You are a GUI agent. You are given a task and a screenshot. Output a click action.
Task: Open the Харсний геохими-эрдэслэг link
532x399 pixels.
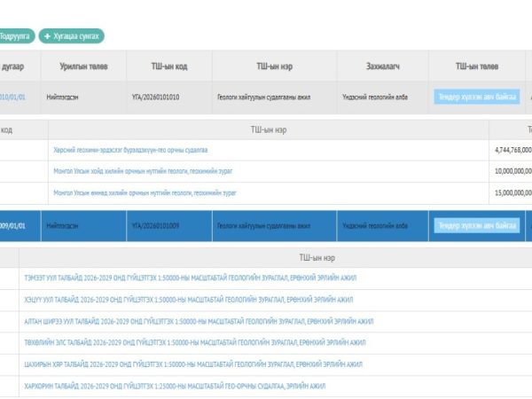tap(130, 150)
